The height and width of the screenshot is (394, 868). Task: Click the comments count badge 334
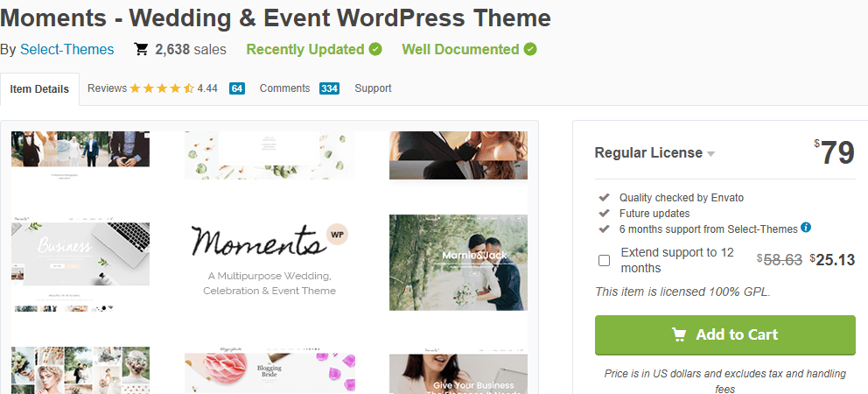(329, 88)
